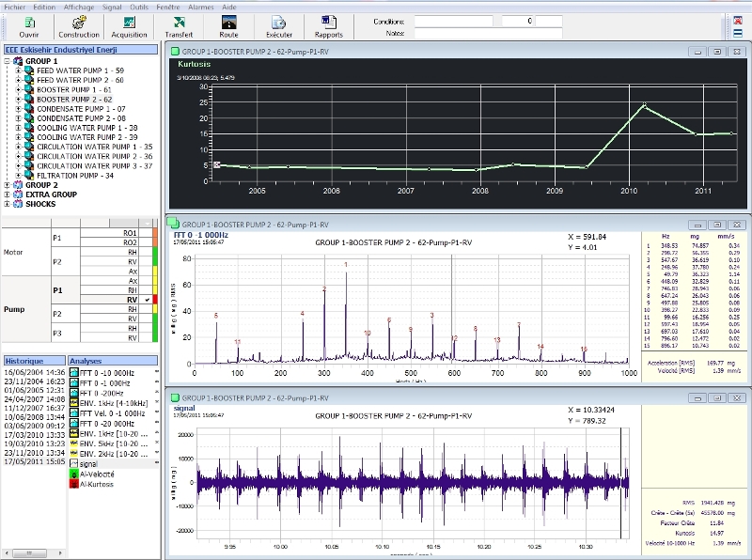This screenshot has width=752, height=560.
Task: Open the Route tool
Action: pyautogui.click(x=228, y=24)
